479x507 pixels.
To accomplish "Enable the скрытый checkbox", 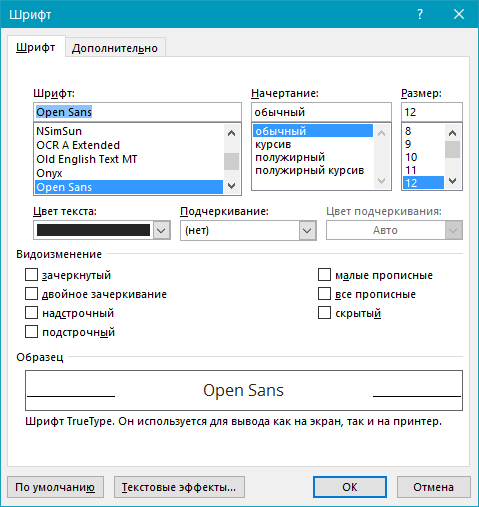I will pyautogui.click(x=324, y=313).
